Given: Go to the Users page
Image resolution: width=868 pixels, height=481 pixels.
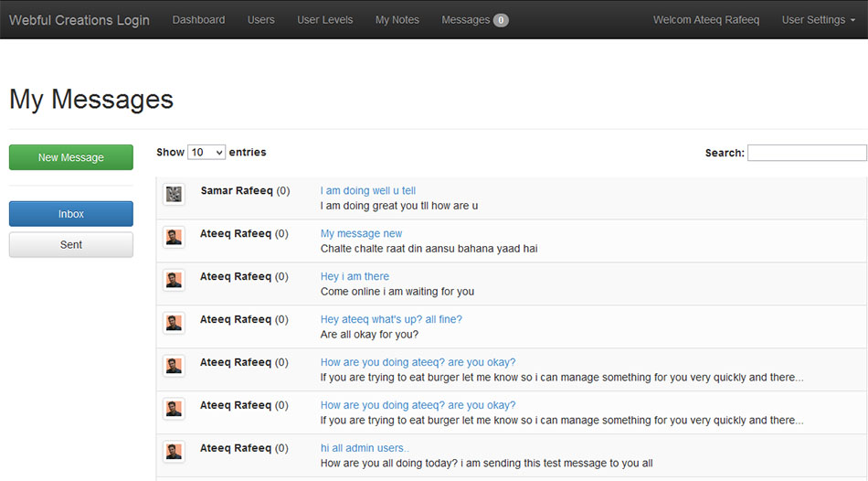Looking at the screenshot, I should [x=260, y=20].
